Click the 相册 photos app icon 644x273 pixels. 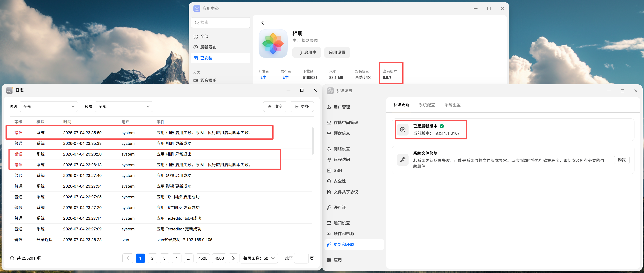click(273, 44)
